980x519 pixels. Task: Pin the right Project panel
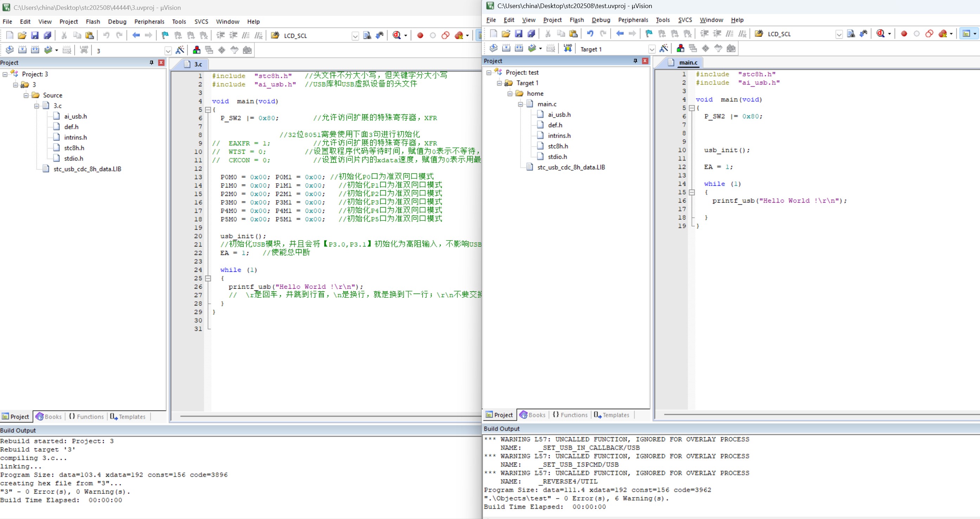[635, 61]
